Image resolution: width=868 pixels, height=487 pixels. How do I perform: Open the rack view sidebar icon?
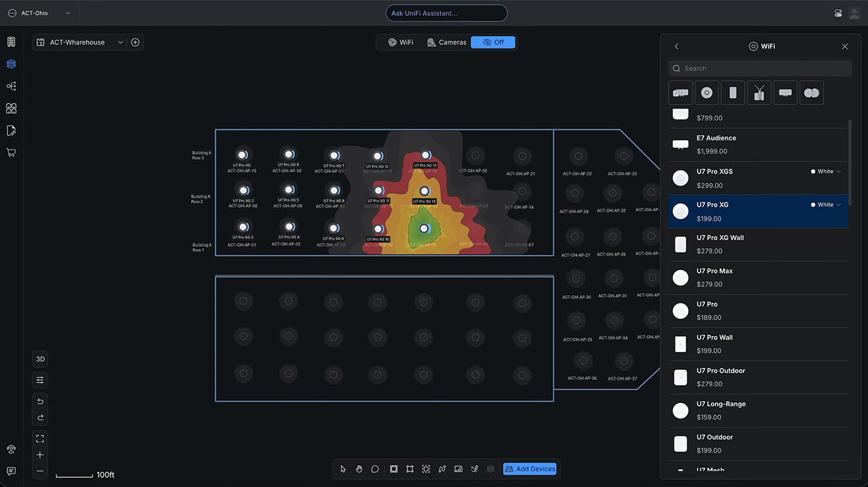click(x=11, y=42)
